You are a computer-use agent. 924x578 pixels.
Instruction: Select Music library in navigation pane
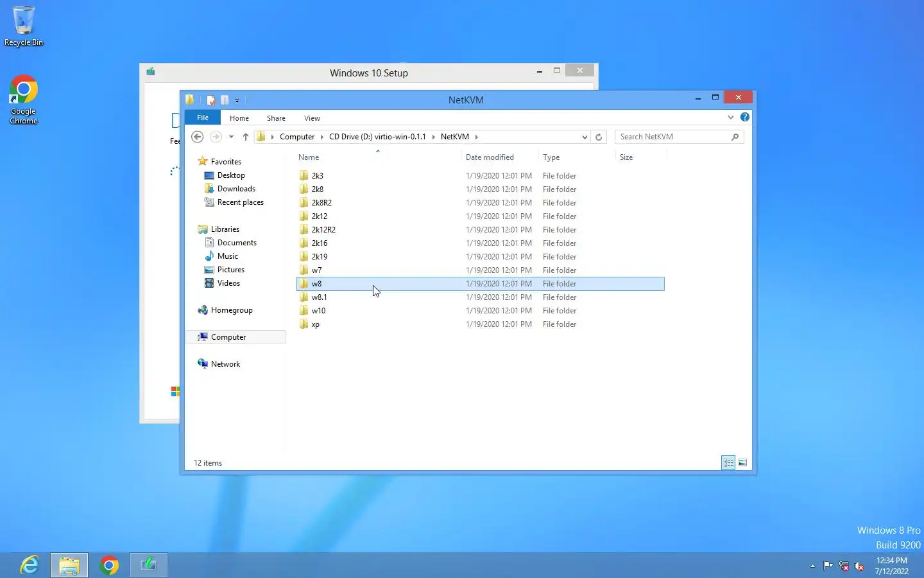(227, 256)
